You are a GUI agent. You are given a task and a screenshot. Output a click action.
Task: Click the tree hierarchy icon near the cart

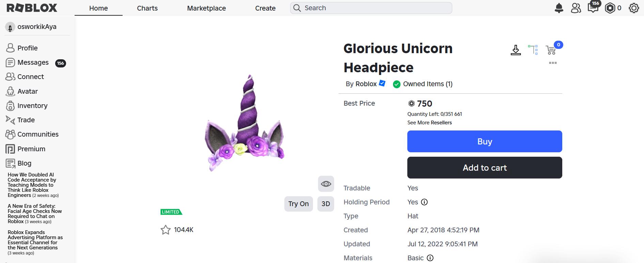pyautogui.click(x=533, y=50)
